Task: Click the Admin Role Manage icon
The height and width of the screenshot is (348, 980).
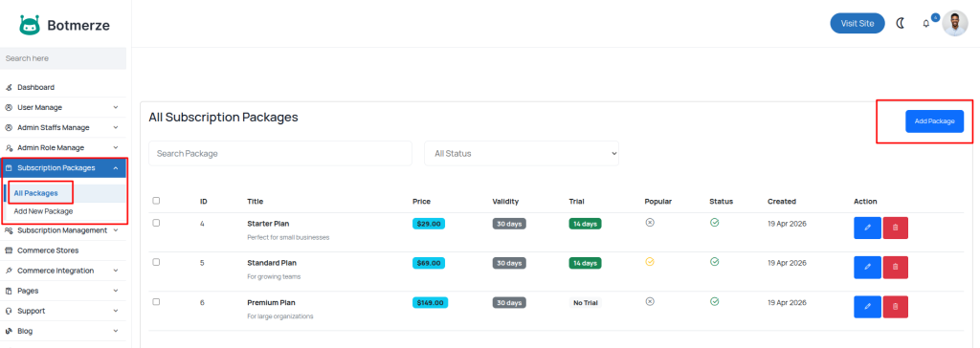Action: pyautogui.click(x=9, y=148)
